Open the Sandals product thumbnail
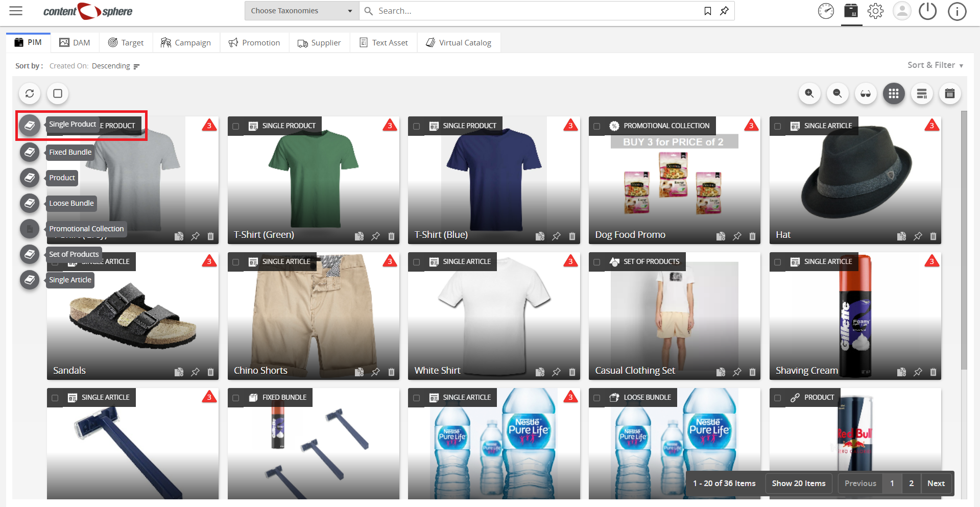 click(133, 317)
